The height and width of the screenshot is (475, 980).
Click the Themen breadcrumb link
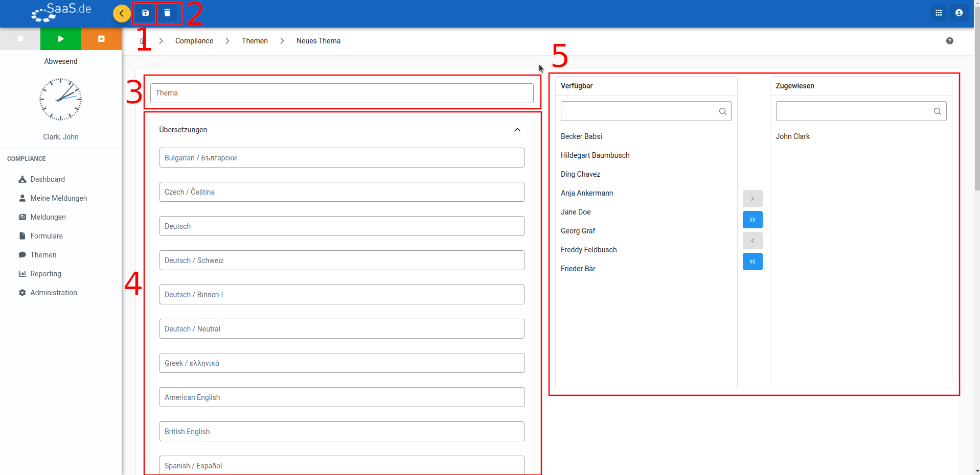click(x=255, y=41)
